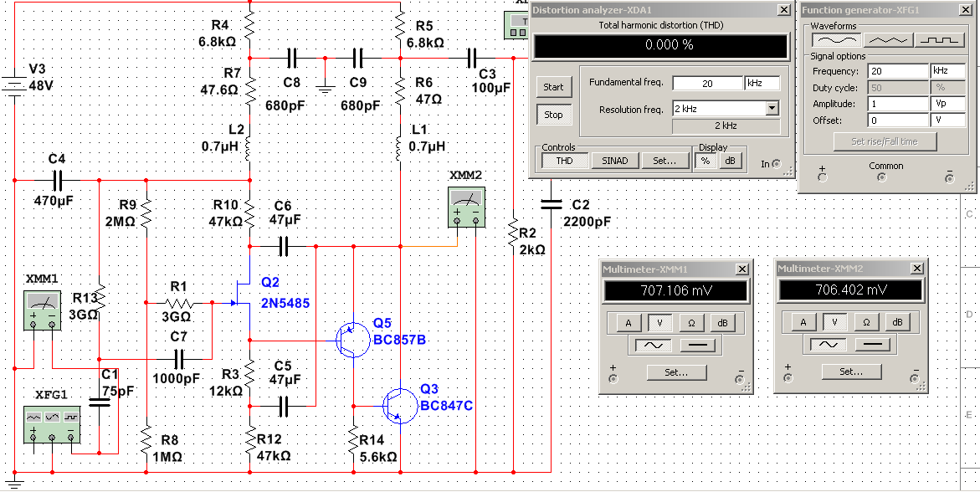Set Distortion analyzer display to percent

pyautogui.click(x=705, y=161)
